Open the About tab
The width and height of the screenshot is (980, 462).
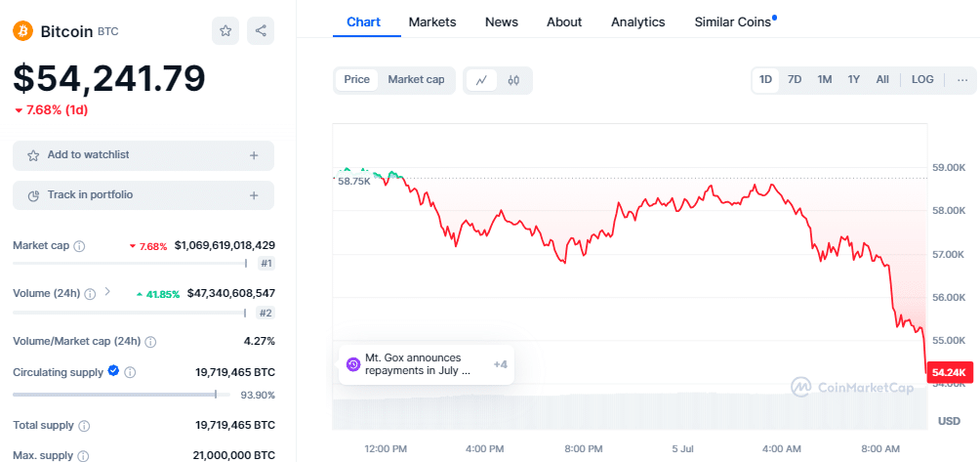pyautogui.click(x=564, y=22)
